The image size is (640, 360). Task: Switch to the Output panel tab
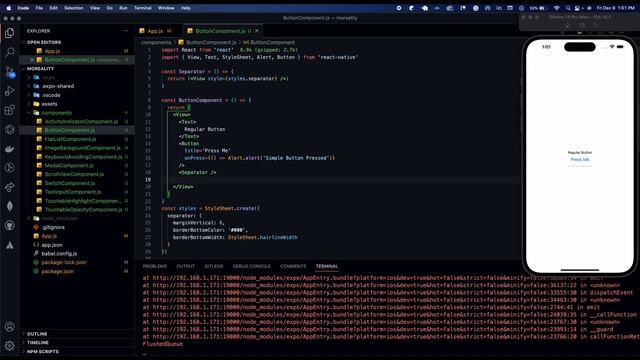185,266
